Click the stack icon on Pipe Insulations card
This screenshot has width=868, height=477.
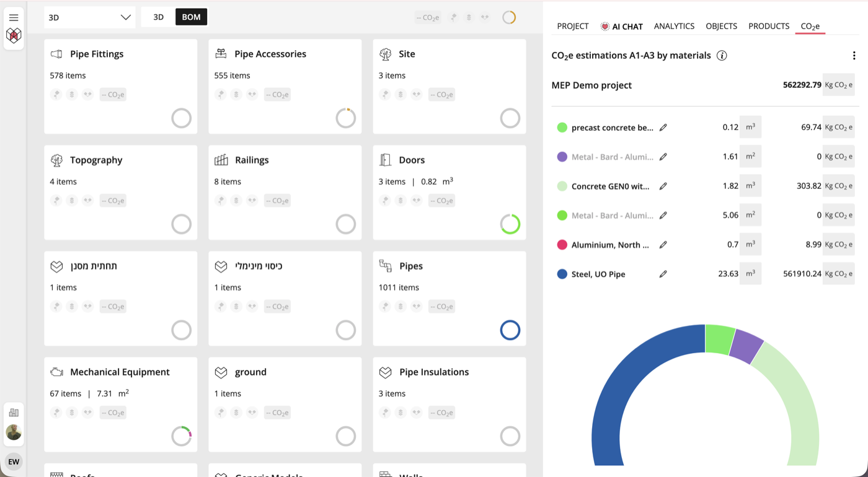[x=401, y=413]
